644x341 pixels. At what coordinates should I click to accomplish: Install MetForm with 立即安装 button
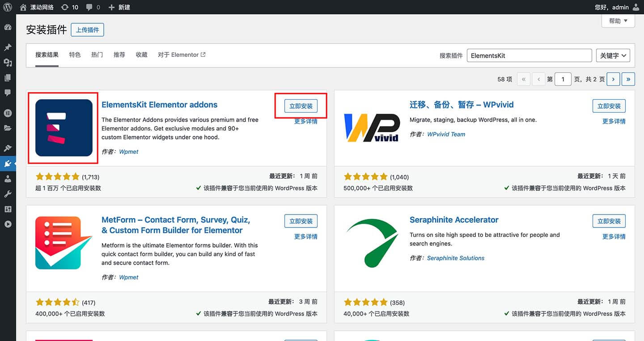pyautogui.click(x=301, y=221)
